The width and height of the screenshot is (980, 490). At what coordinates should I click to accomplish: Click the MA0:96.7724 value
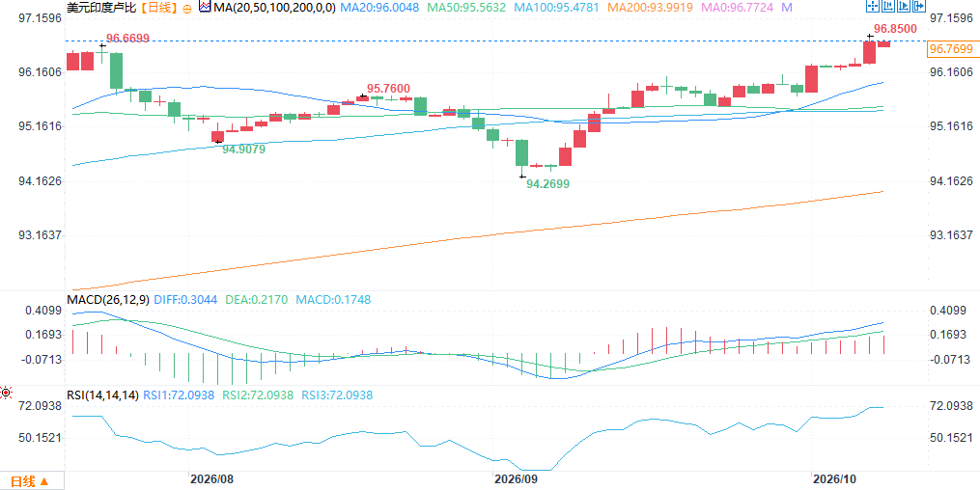pos(736,8)
